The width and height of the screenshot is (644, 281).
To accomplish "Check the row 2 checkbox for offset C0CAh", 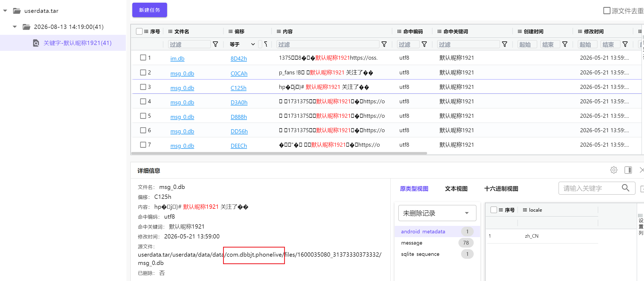I will tap(143, 72).
